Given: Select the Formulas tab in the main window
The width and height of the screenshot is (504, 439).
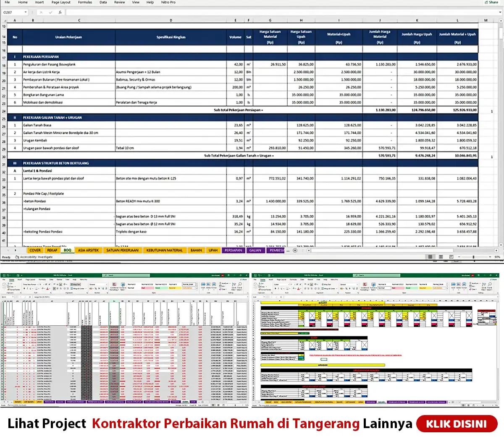Looking at the screenshot, I should [x=85, y=3].
